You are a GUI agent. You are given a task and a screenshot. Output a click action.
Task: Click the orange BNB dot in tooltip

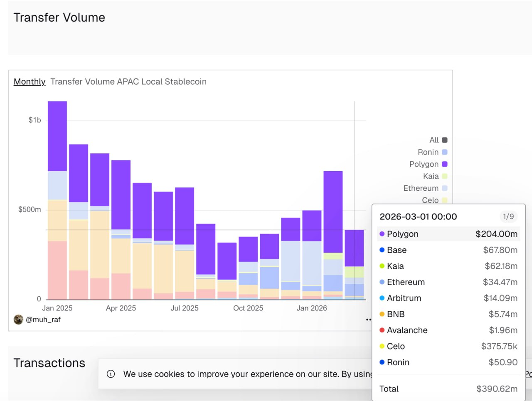click(382, 314)
